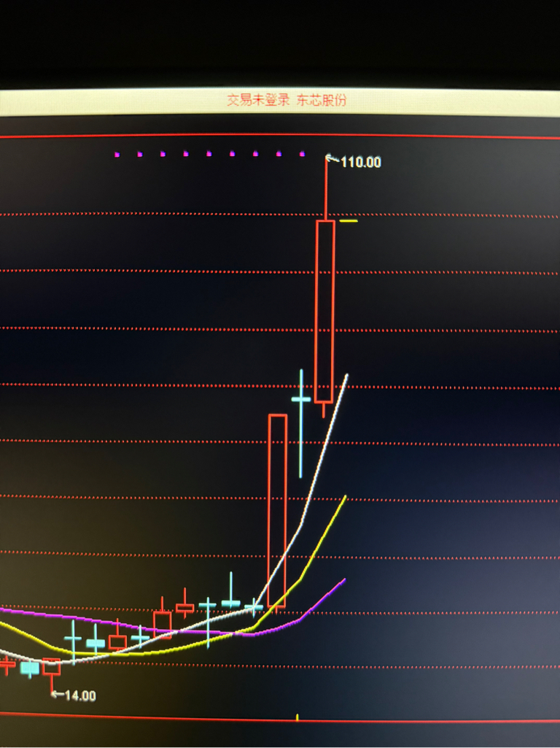The height and width of the screenshot is (748, 560).
Task: Click the title text 交易未登录 东芯股份
Action: click(287, 100)
